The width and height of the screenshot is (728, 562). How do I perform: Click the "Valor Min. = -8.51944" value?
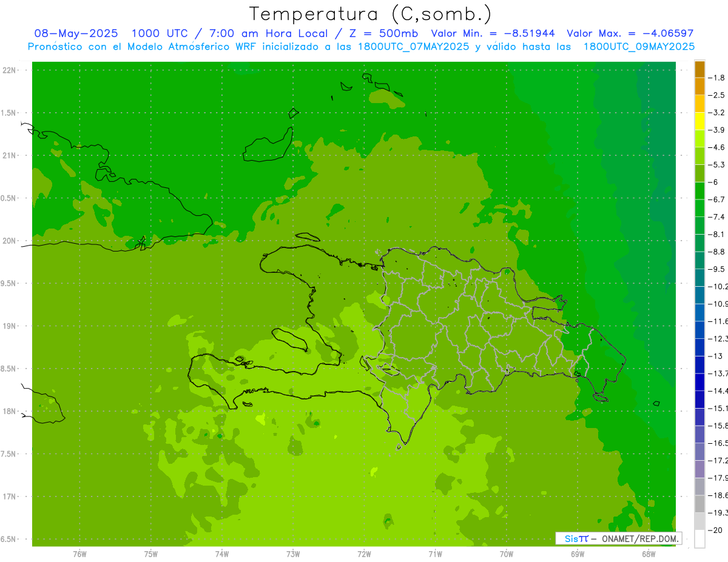coord(493,34)
